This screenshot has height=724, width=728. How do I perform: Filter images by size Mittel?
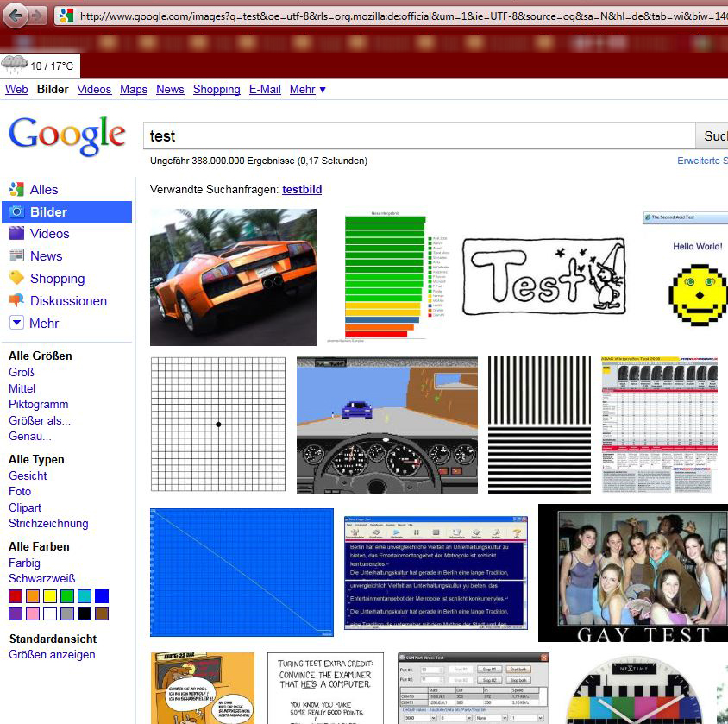[22, 388]
